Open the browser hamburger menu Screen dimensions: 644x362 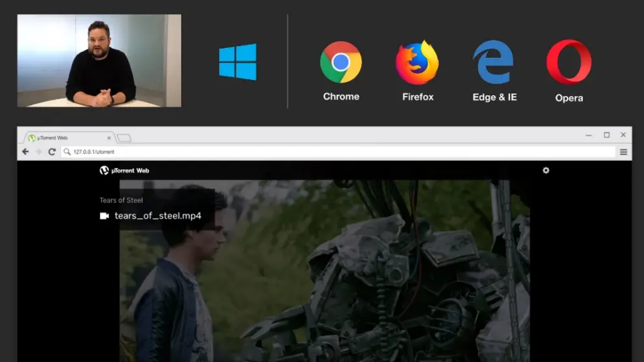tap(623, 152)
